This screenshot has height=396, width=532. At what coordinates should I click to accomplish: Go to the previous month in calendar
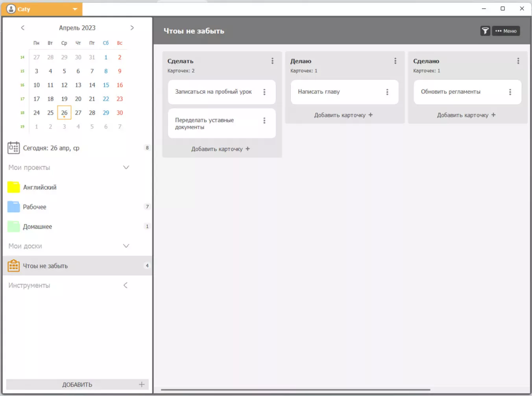click(23, 28)
